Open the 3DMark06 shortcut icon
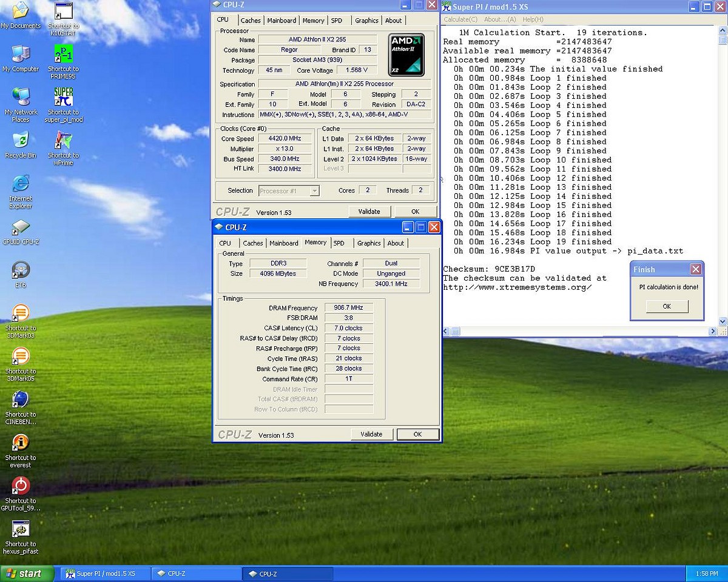Viewport: 728px width, 582px height. (x=21, y=313)
